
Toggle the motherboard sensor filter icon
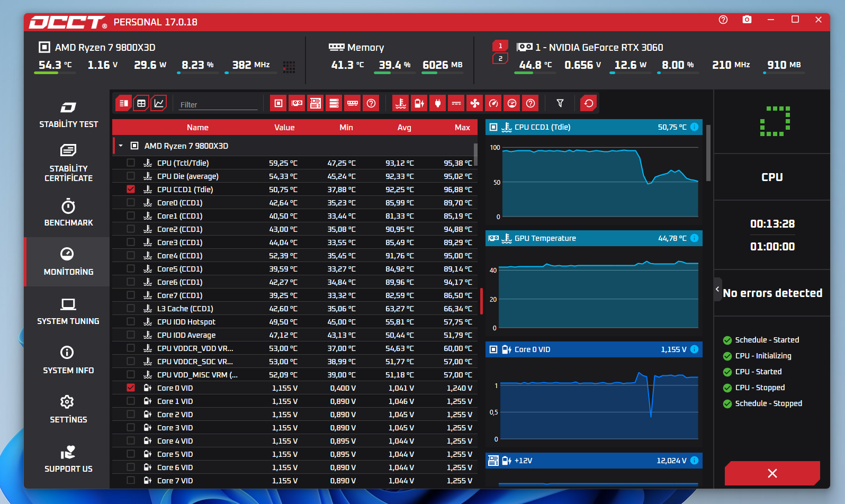click(x=316, y=103)
